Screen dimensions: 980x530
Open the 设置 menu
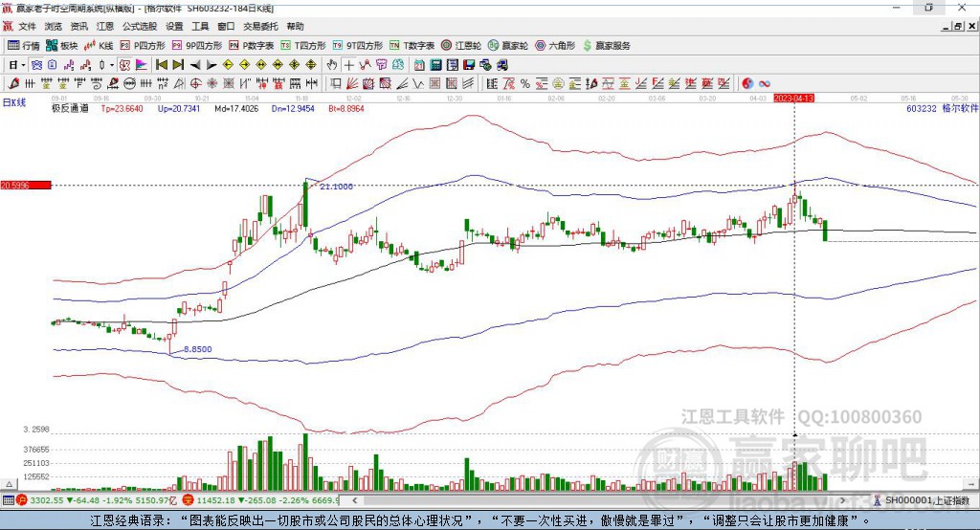pyautogui.click(x=174, y=26)
